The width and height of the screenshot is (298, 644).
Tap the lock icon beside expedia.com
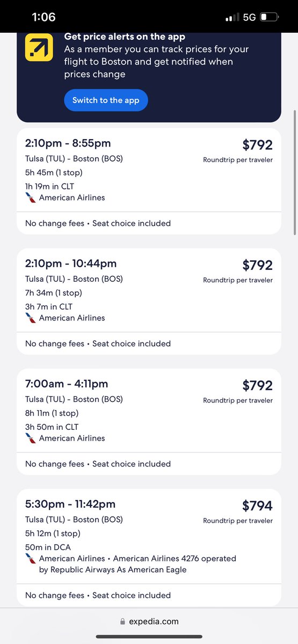(x=123, y=621)
